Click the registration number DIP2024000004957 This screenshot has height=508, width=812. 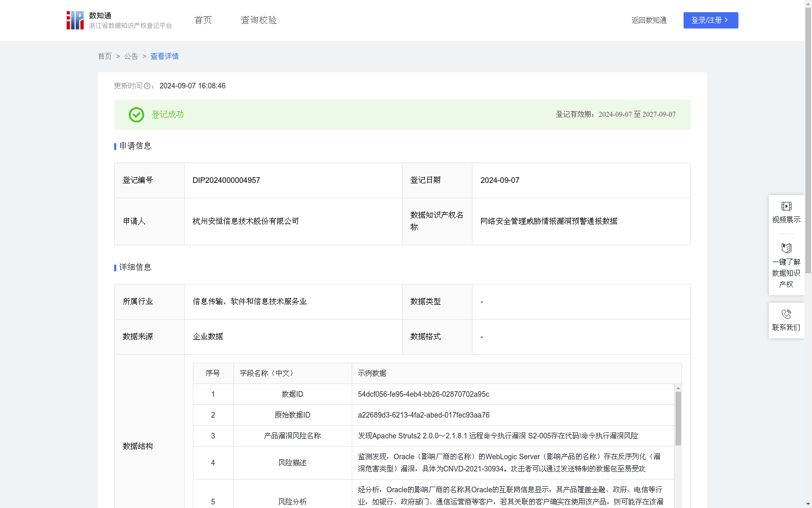tap(226, 180)
